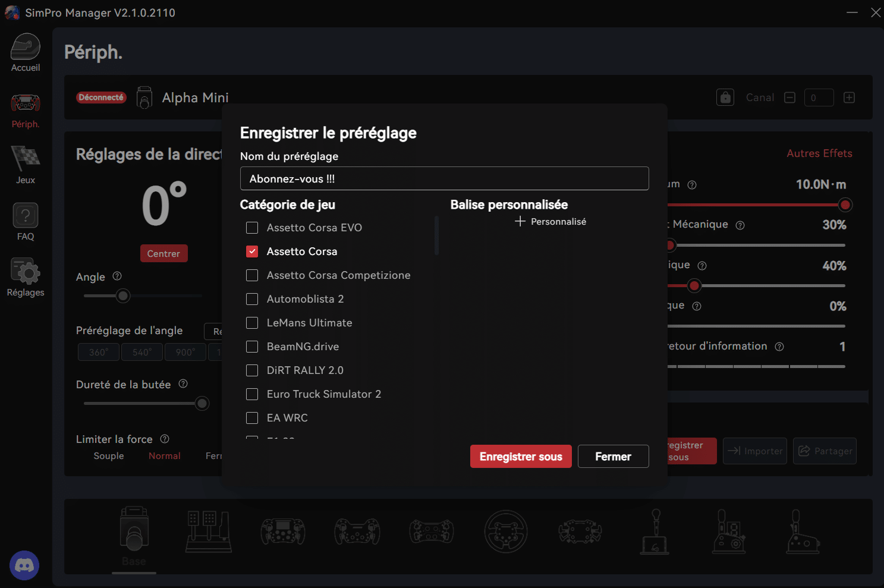884x588 pixels.
Task: Open the Autres Effets tab
Action: (x=819, y=153)
